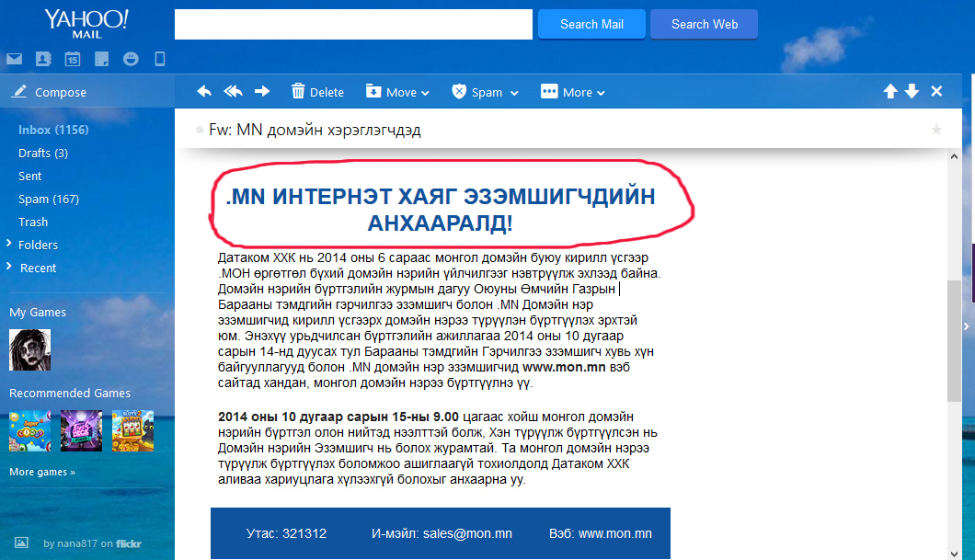The height and width of the screenshot is (560, 975).
Task: Click the message subject Fw: MN
Action: coord(315,130)
